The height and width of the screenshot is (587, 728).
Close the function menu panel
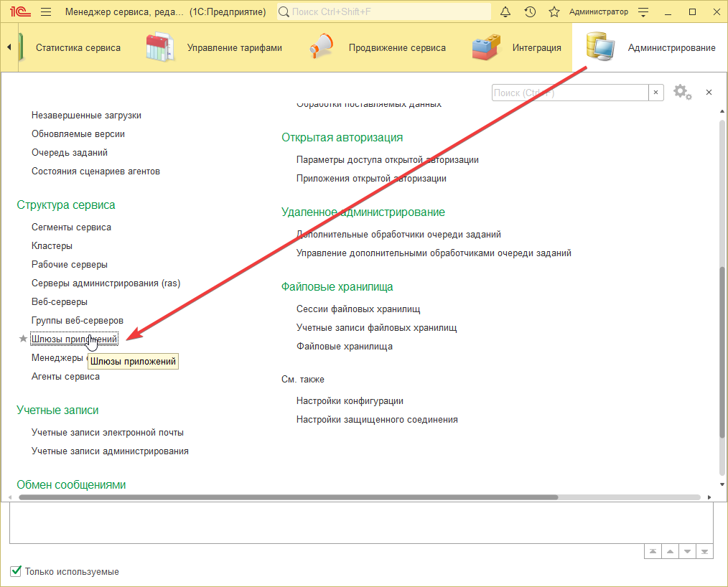pyautogui.click(x=709, y=93)
